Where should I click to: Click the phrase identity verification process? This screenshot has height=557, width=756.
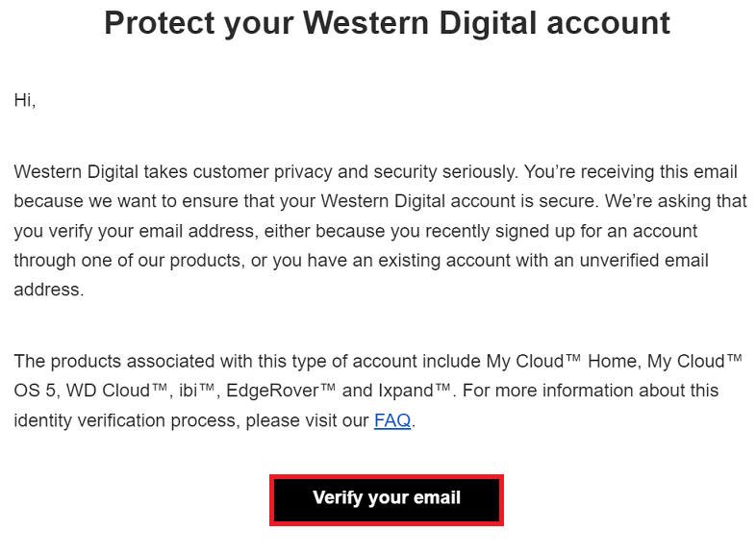click(125, 420)
